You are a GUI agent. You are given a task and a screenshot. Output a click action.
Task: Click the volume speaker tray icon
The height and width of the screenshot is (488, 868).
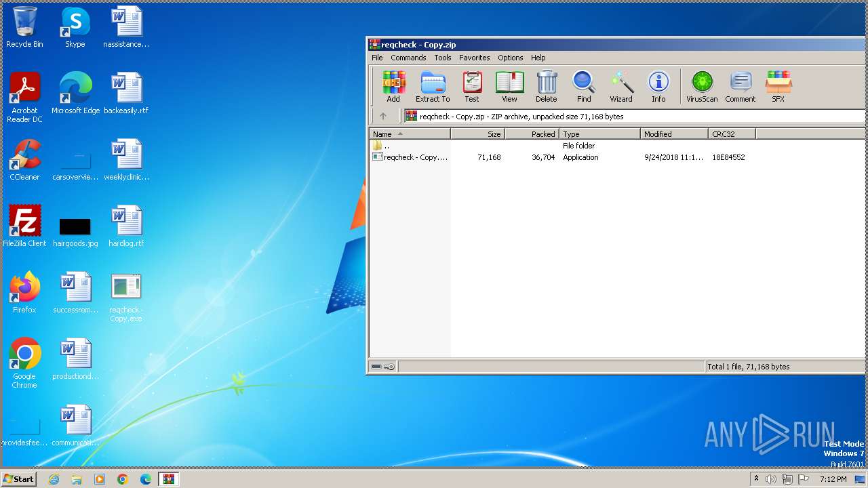coord(771,479)
